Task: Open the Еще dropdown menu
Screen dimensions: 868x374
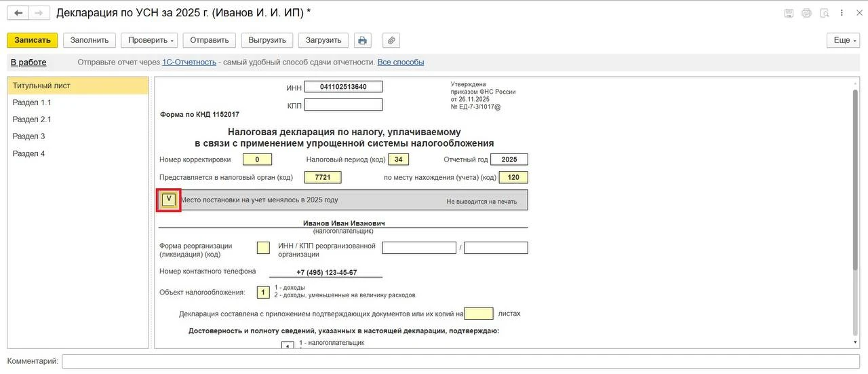Action: coord(844,40)
